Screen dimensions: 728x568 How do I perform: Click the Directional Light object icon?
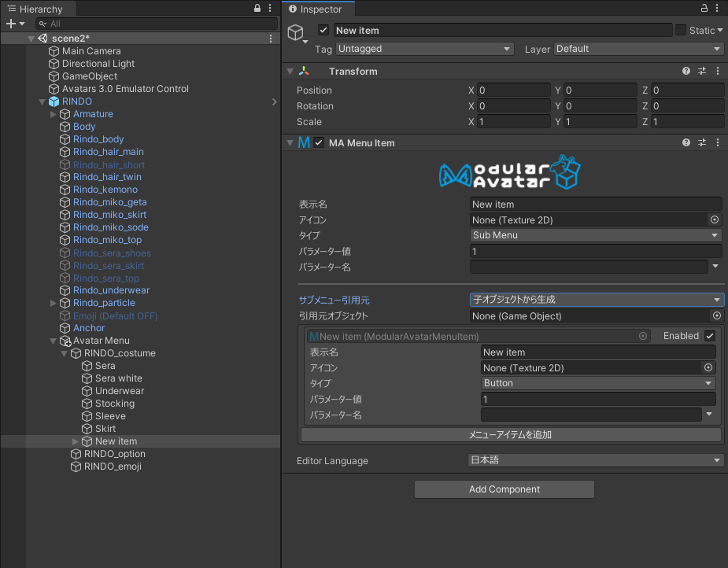(54, 64)
